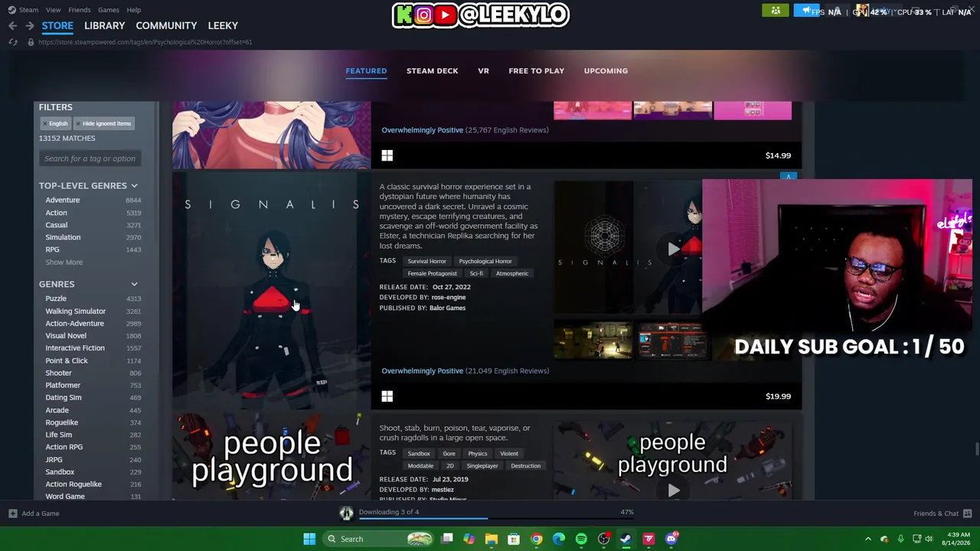The width and height of the screenshot is (980, 551).
Task: Select the VR store tab
Action: (483, 71)
